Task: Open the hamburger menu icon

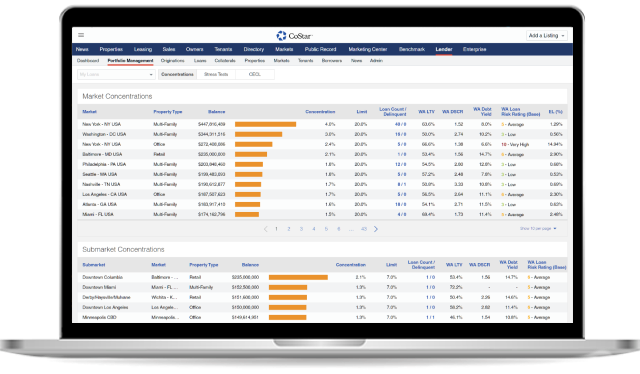Action: tap(81, 35)
